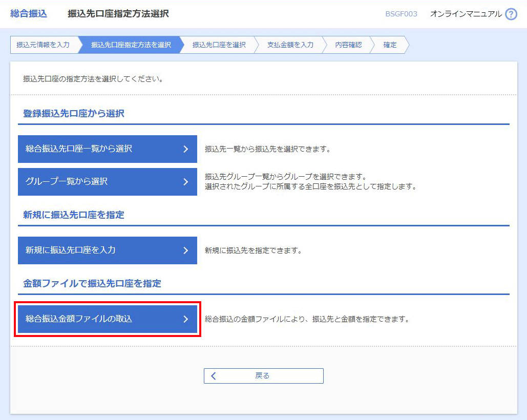Jump to the 振込先口座を選択 step
The width and height of the screenshot is (527, 420).
coord(219,45)
